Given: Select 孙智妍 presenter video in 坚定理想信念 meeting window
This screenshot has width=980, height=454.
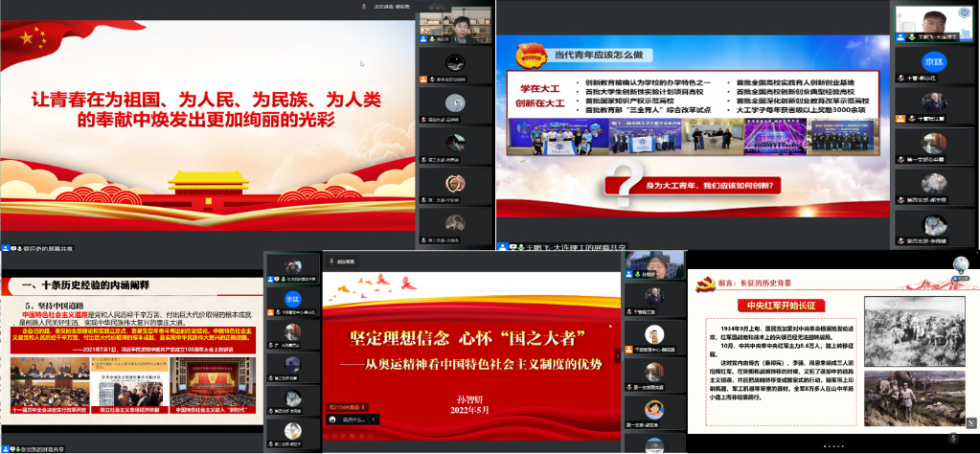Looking at the screenshot, I should (x=653, y=264).
